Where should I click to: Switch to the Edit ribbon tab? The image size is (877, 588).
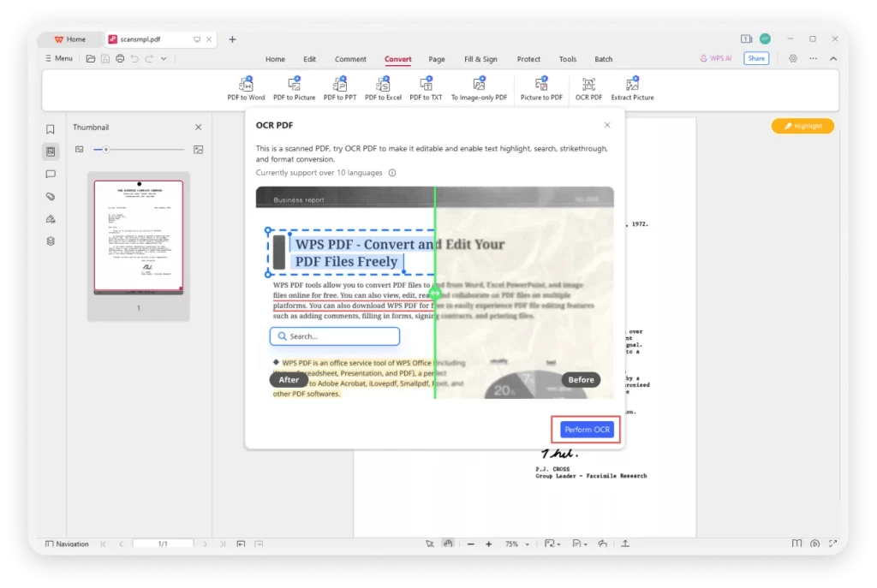pos(310,59)
